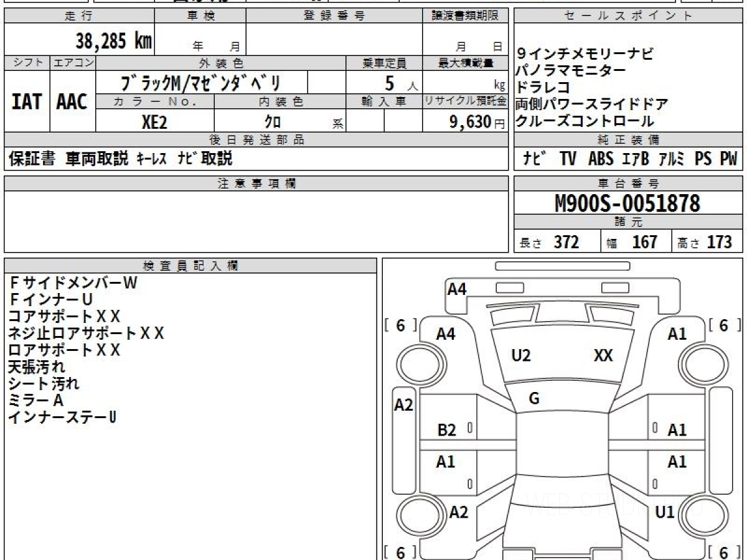Screen dimensions: 747x560
Task: Click the 譲渡書類期限 header
Action: (x=466, y=17)
